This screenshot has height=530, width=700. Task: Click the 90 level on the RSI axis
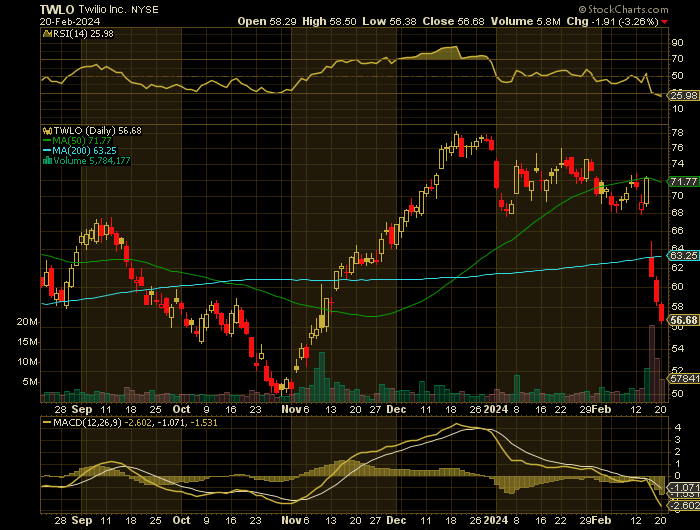(x=677, y=43)
